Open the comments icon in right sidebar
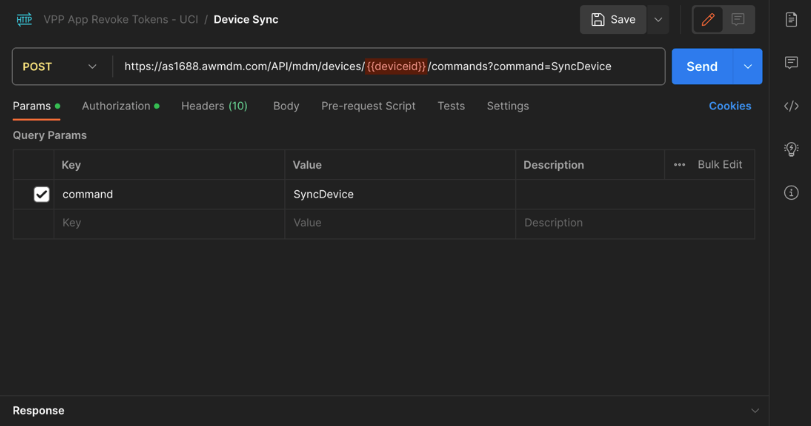Screen dimensions: 811x426 pos(791,62)
